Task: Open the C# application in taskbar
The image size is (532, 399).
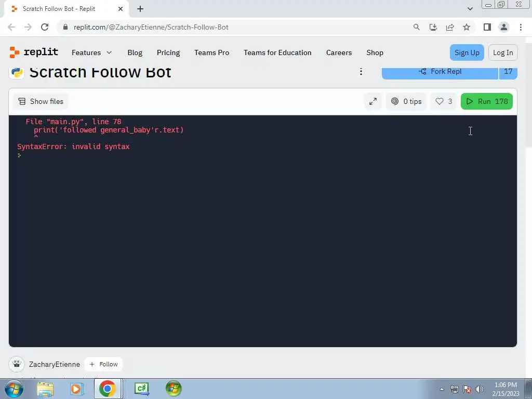Action: click(142, 389)
